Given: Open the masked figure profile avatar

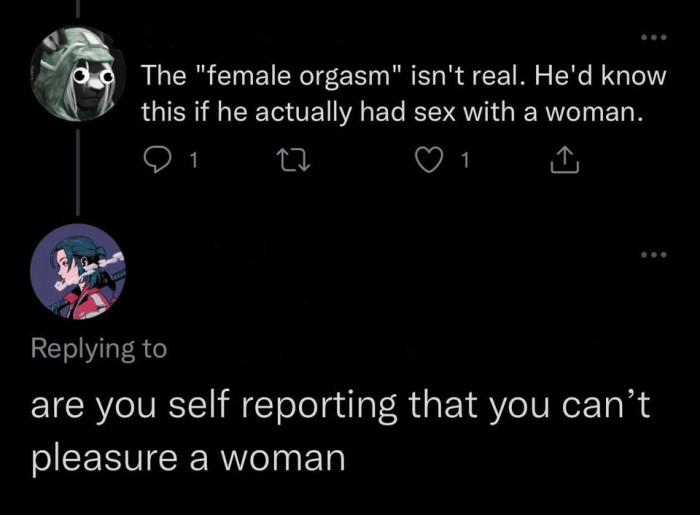Looking at the screenshot, I should point(77,74).
